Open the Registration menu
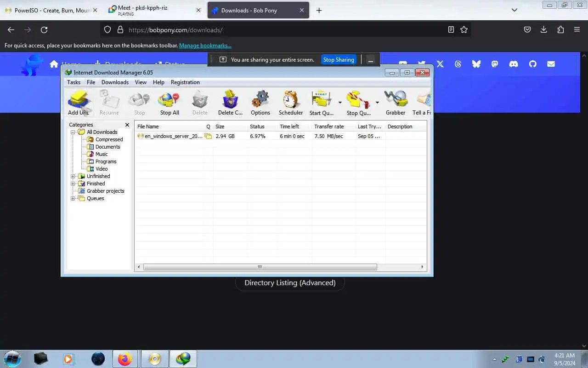 coord(185,82)
